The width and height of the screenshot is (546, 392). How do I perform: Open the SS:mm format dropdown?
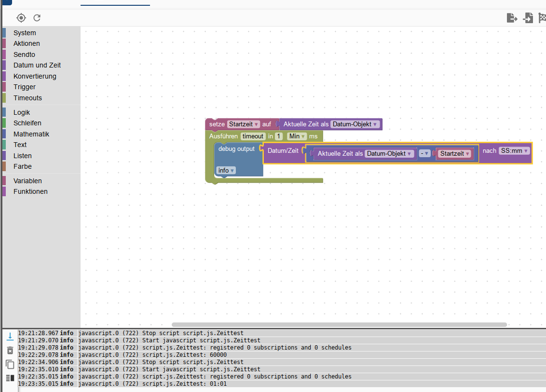[515, 151]
